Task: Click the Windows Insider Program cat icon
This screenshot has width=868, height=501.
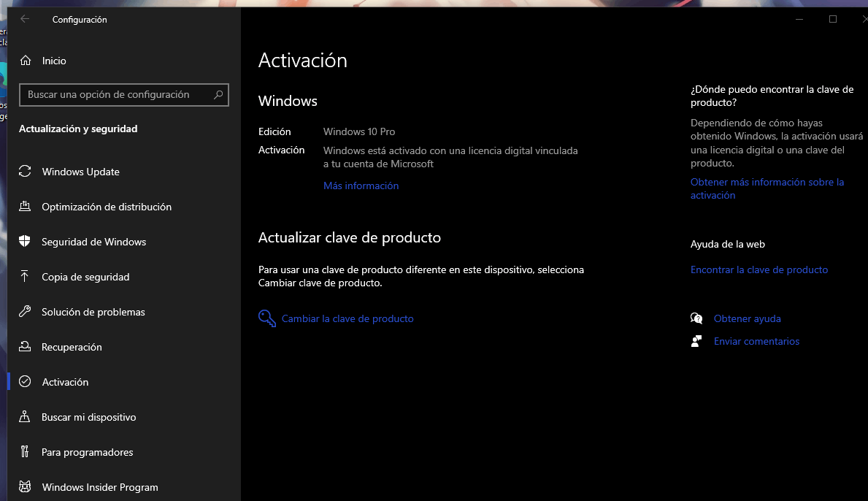Action: click(25, 486)
